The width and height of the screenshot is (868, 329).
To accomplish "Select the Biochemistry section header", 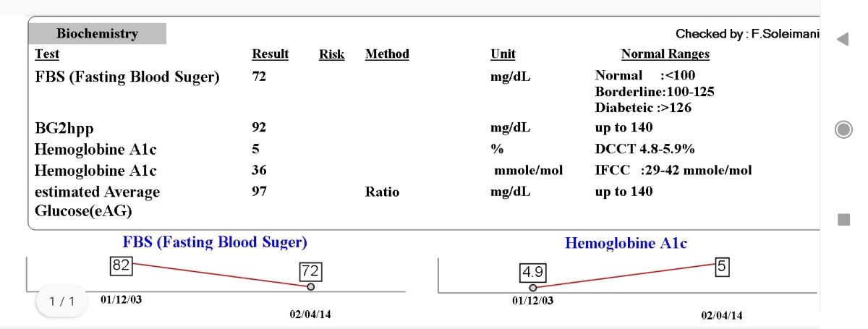I will pyautogui.click(x=98, y=33).
